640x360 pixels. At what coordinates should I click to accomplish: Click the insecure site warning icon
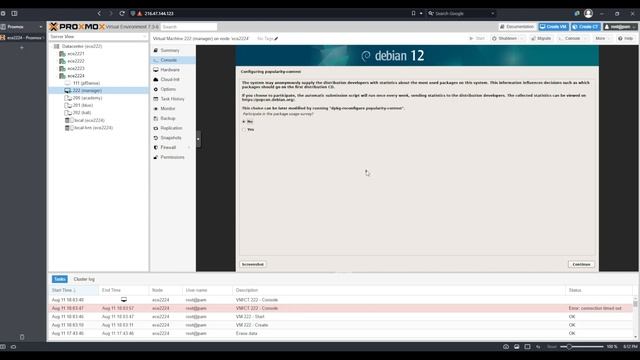pos(140,13)
